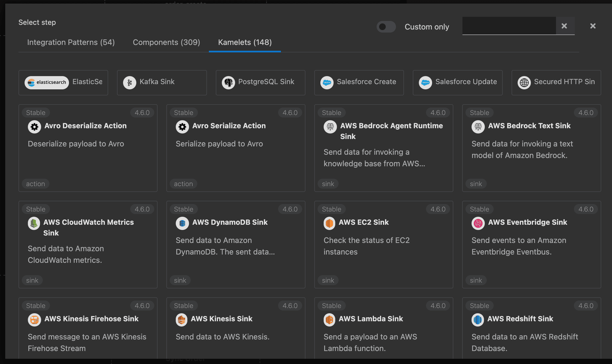This screenshot has height=364, width=612.
Task: Select the AWS Eventbridge Sink title
Action: pos(528,222)
